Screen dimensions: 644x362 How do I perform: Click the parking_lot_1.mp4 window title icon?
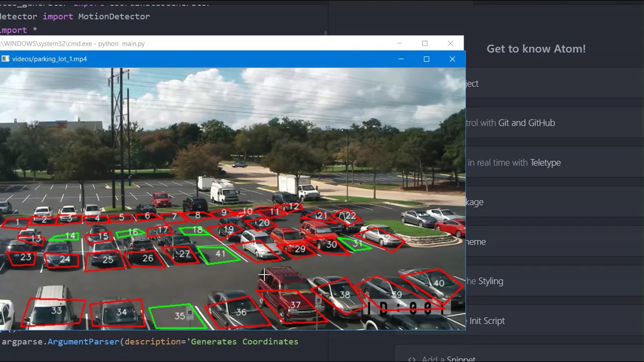(5, 59)
